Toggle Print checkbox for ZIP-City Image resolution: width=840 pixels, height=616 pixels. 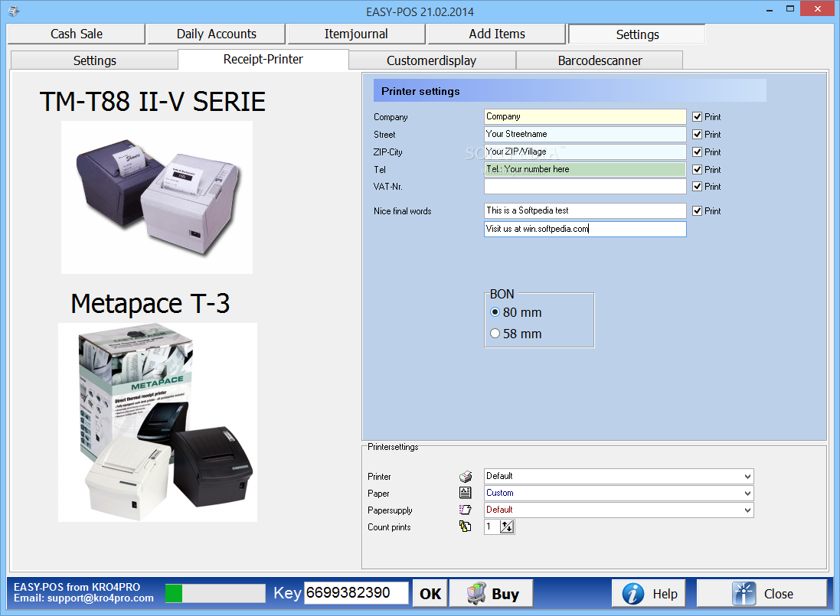tap(697, 152)
